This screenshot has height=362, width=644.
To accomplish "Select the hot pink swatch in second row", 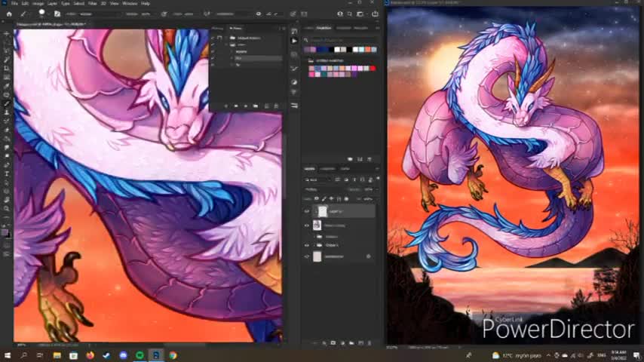I will pyautogui.click(x=311, y=75).
